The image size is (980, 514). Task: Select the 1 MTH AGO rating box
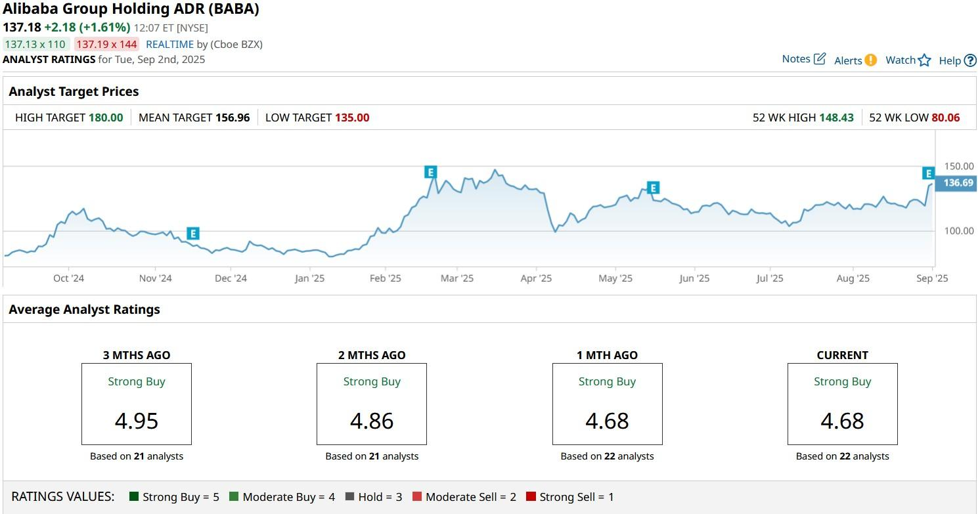click(x=608, y=404)
